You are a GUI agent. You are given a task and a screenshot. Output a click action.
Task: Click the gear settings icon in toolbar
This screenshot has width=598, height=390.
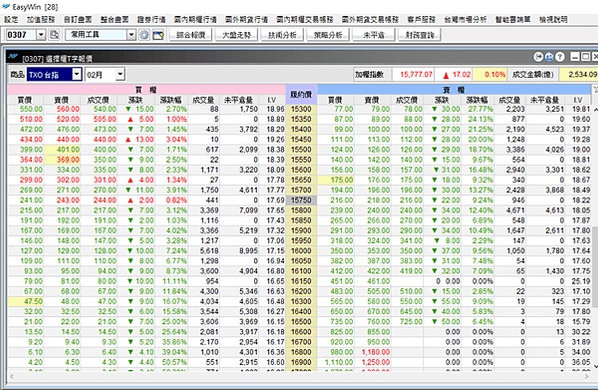tap(144, 35)
